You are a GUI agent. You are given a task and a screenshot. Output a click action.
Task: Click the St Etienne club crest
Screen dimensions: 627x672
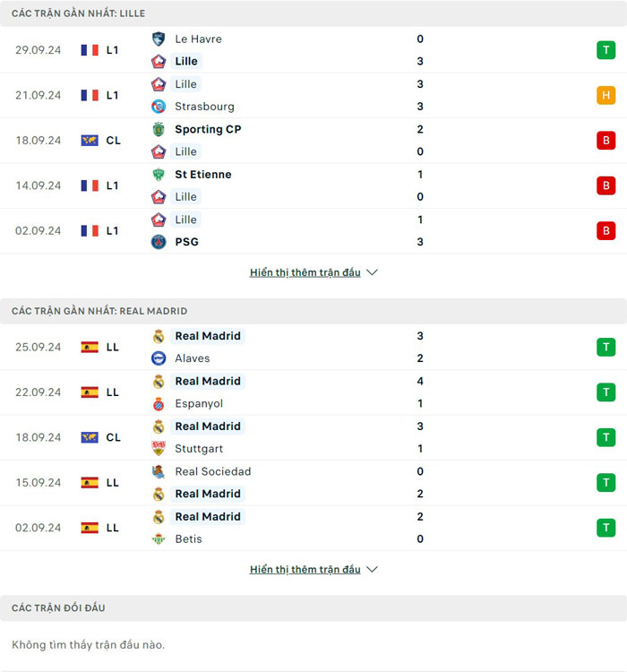159,175
